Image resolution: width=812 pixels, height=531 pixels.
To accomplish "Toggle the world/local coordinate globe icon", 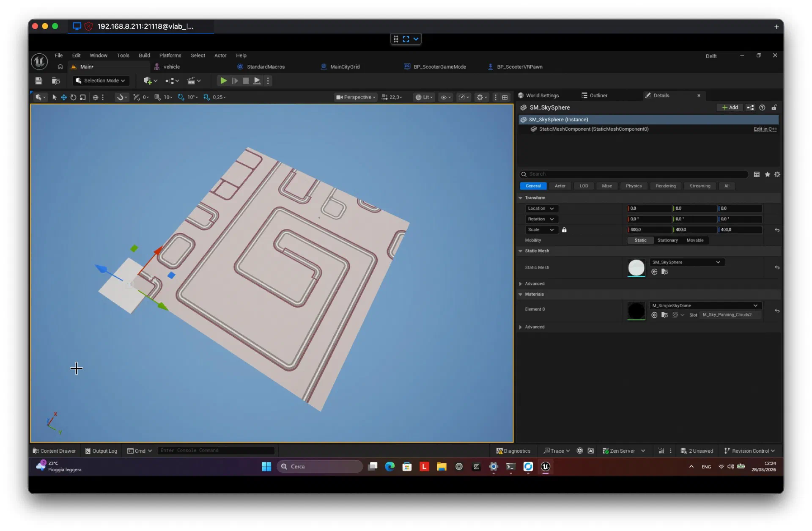I will click(x=96, y=97).
